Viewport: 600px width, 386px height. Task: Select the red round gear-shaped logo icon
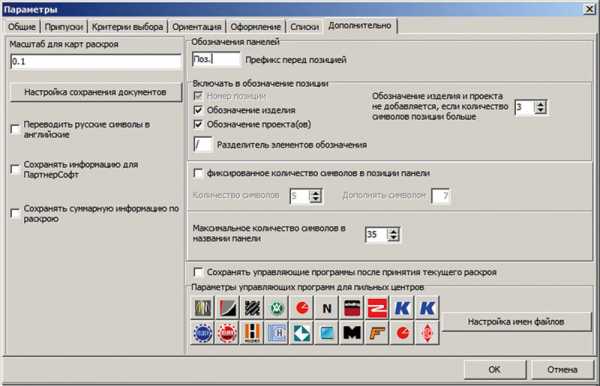coord(227,332)
